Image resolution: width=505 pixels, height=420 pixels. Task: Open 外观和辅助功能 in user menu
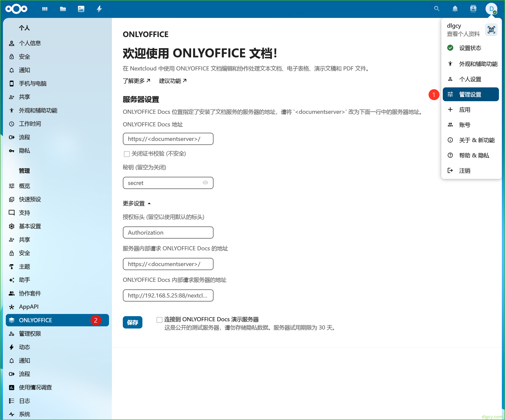click(471, 64)
